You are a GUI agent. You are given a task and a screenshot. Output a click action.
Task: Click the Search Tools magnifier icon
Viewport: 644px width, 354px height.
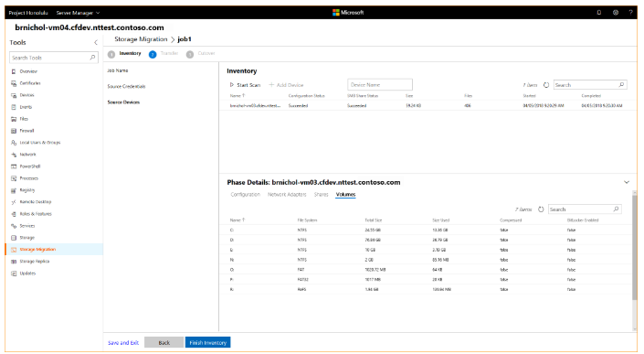[x=92, y=58]
